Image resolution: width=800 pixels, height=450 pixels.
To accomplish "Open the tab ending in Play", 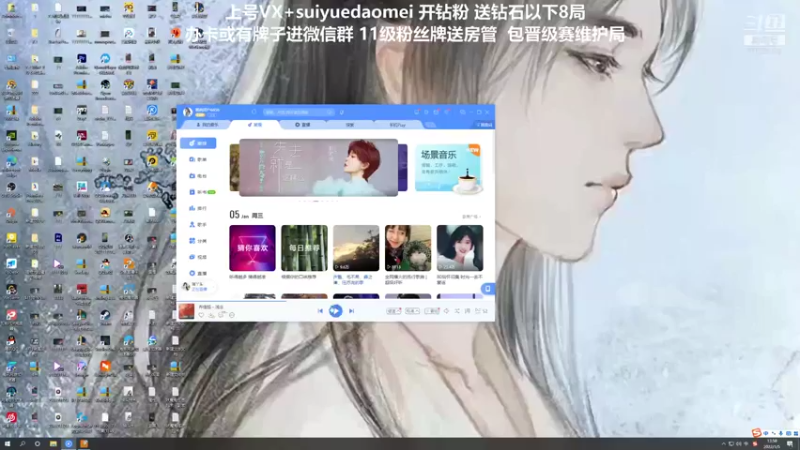I will tap(397, 125).
